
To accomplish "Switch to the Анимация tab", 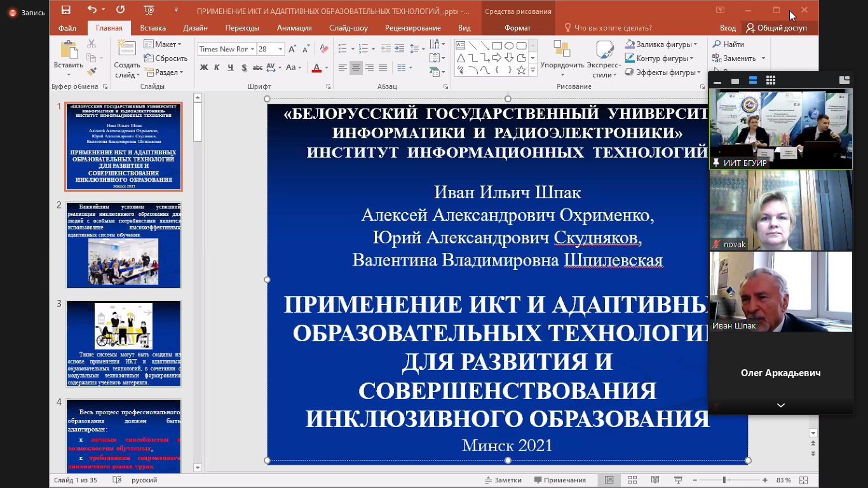I will pos(294,28).
